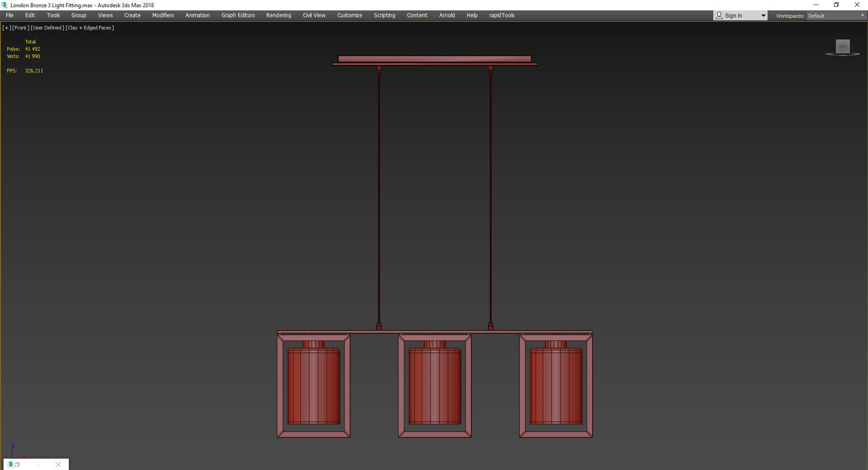Click the ViewCube FRONT face
This screenshot has height=470, width=868.
click(x=843, y=46)
